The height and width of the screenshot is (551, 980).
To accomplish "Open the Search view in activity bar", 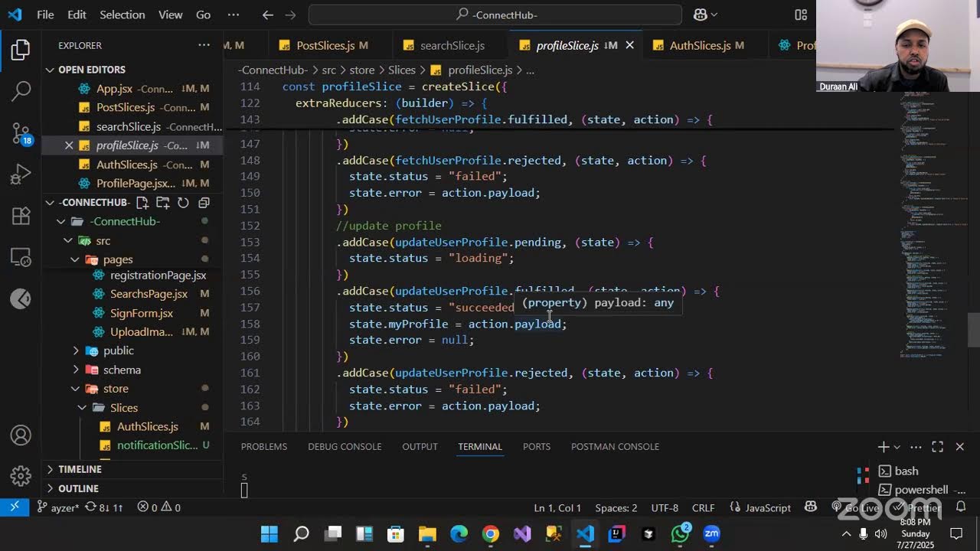I will [21, 91].
